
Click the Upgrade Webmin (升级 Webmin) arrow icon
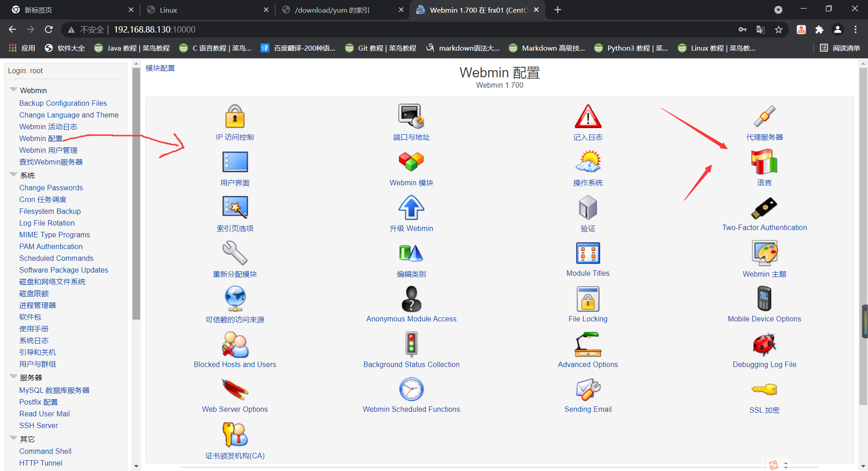click(411, 207)
